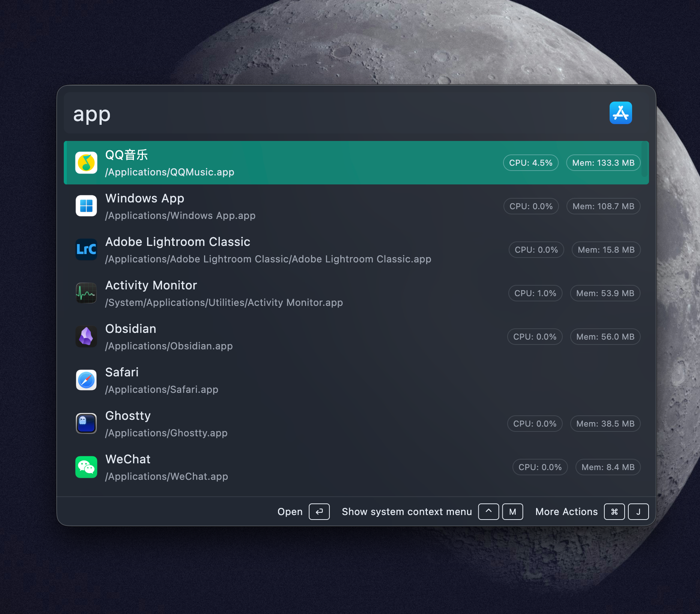Click path '/Applications/QQMusic.app'

pos(170,172)
